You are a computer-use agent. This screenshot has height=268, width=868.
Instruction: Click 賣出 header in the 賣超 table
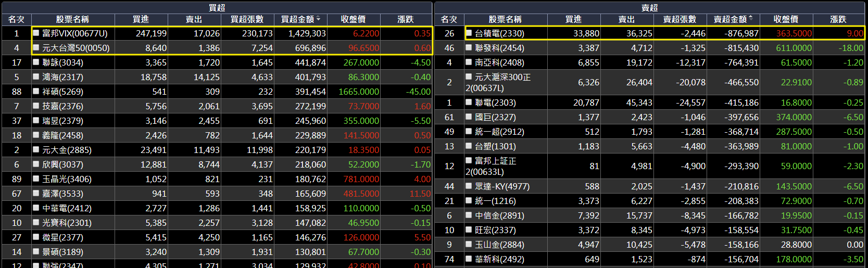626,19
